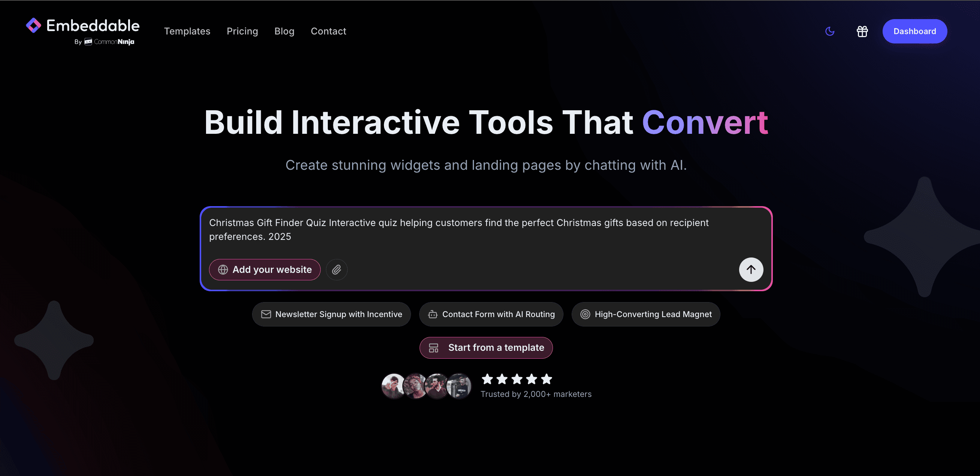The image size is (980, 476).
Task: Click the template layout icon
Action: coord(433,348)
